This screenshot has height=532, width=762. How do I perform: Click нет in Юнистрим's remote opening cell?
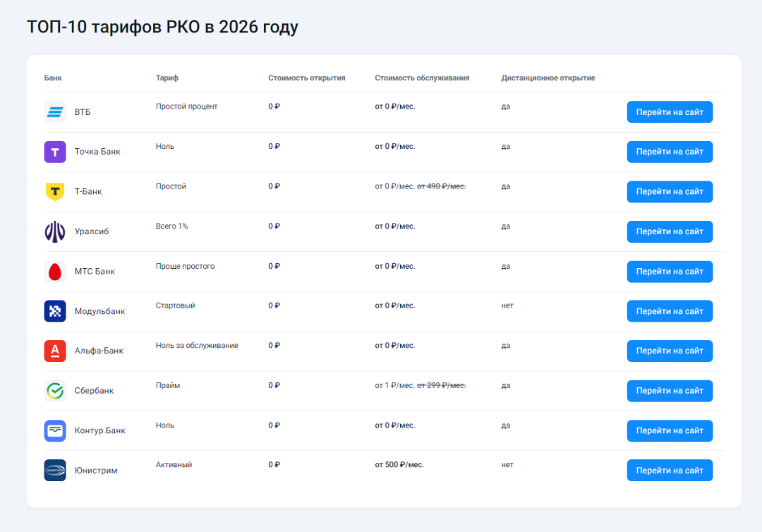click(x=507, y=464)
